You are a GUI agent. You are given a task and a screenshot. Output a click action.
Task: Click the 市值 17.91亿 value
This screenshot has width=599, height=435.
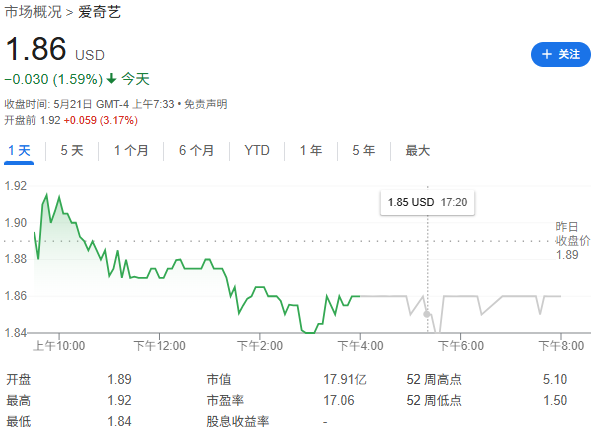[x=345, y=379]
